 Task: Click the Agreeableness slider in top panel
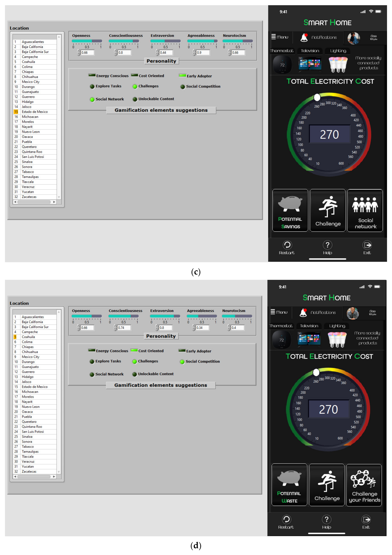click(202, 41)
